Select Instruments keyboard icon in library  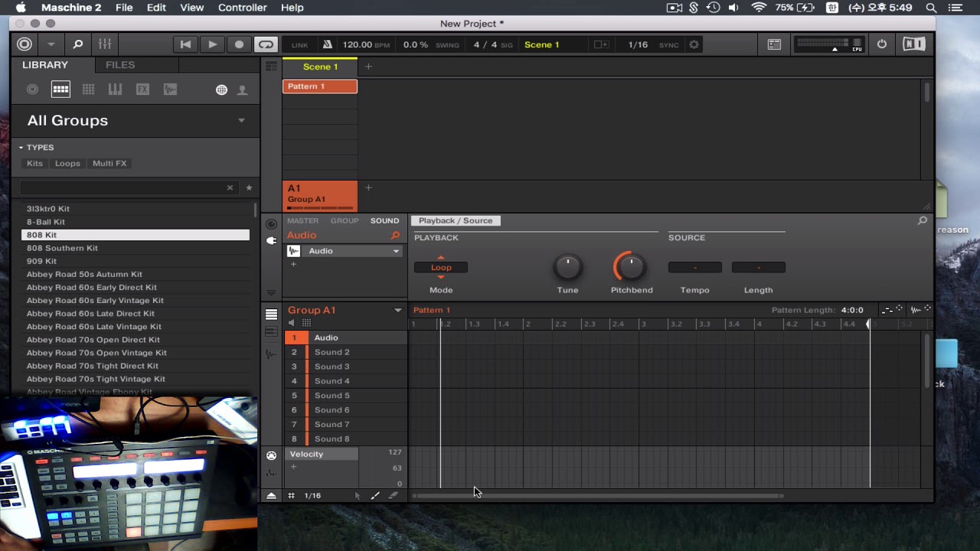115,90
